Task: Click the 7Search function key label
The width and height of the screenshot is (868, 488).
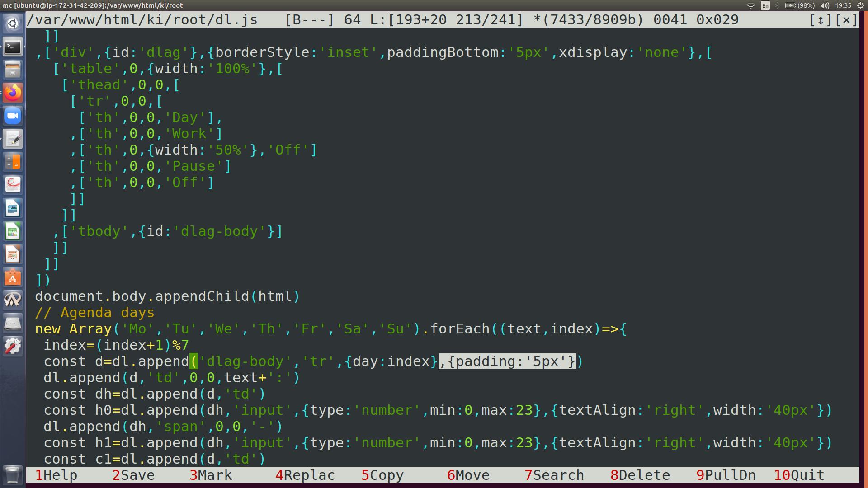Action: pyautogui.click(x=554, y=475)
